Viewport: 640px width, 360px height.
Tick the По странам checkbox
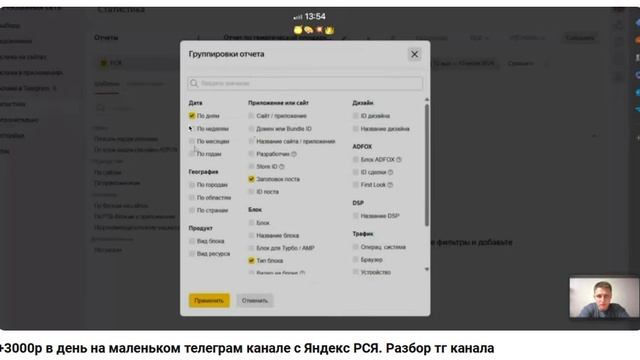[192, 210]
